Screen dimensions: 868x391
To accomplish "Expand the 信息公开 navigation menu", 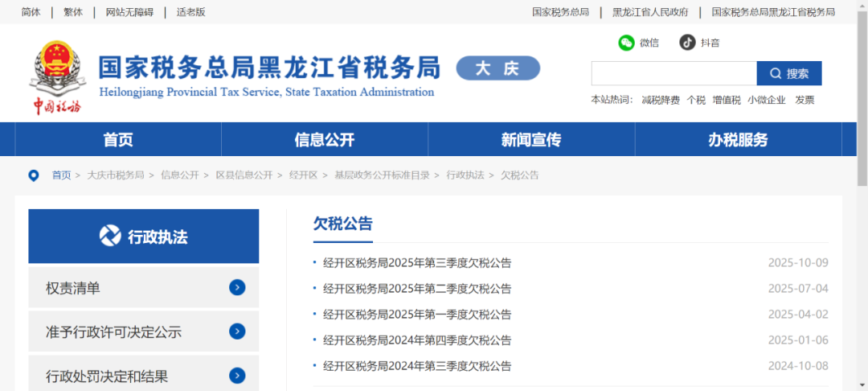I will pos(324,139).
